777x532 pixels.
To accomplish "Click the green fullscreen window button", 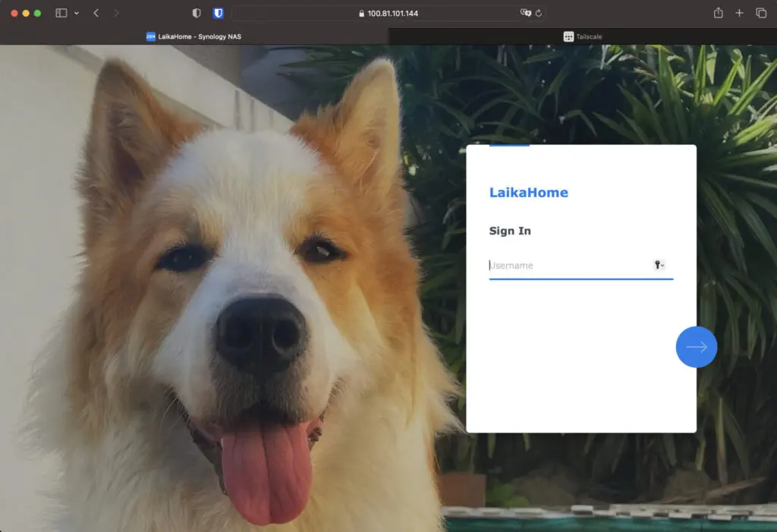I will click(38, 14).
